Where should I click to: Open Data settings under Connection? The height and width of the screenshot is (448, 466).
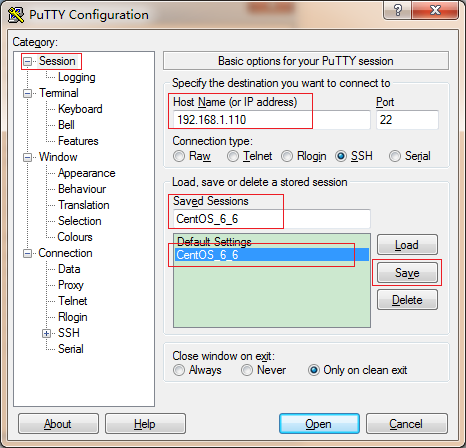69,269
